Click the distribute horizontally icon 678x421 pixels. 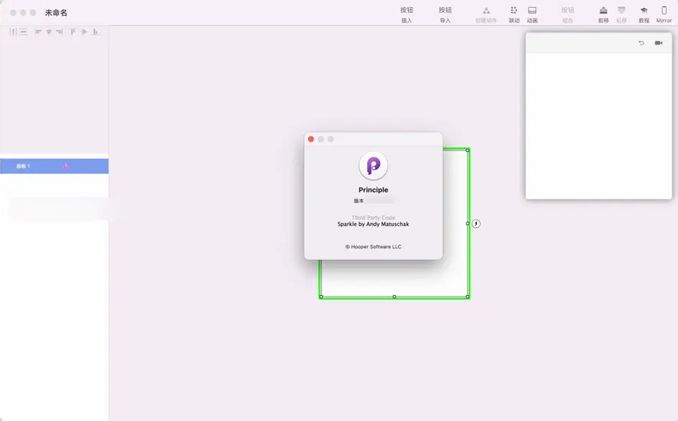13,32
